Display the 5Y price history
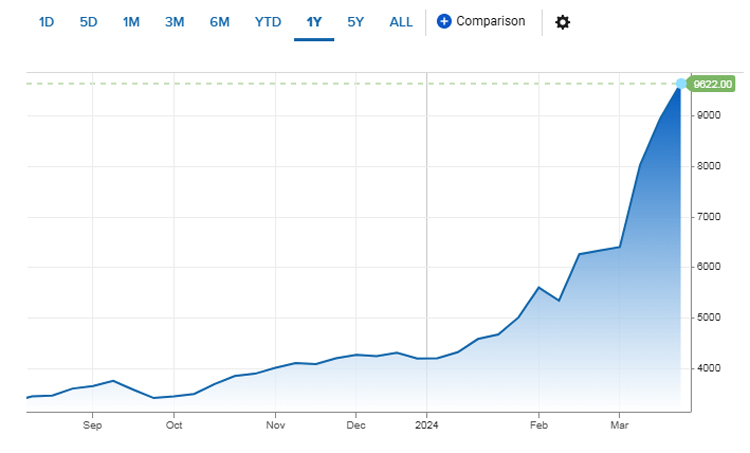 pos(356,22)
